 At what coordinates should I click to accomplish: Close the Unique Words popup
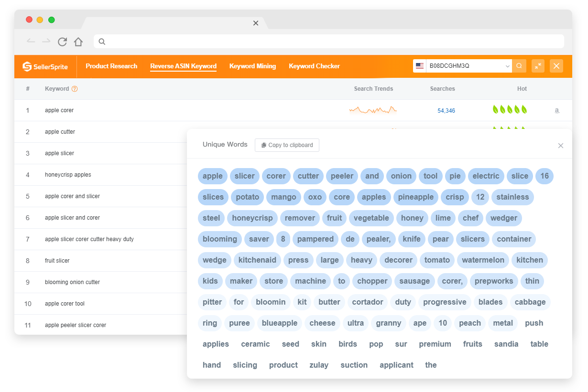coord(561,146)
